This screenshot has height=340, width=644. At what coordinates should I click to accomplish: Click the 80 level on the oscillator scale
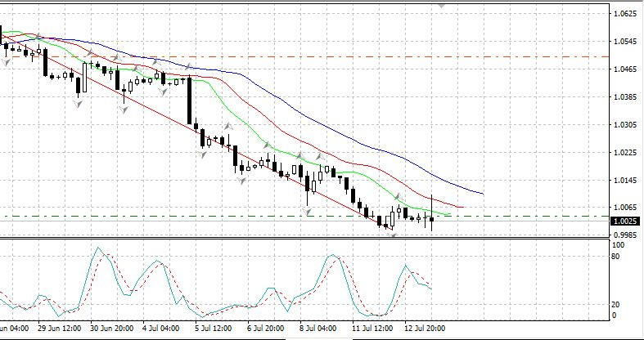pos(616,257)
